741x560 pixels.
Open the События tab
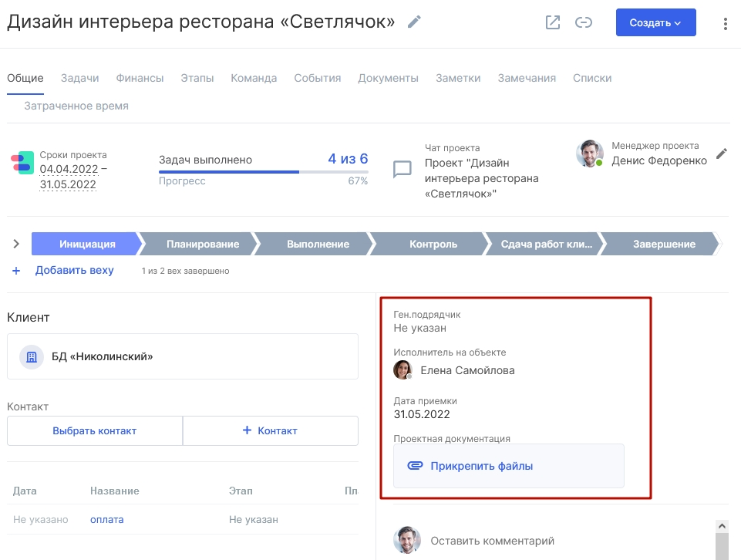click(x=318, y=78)
